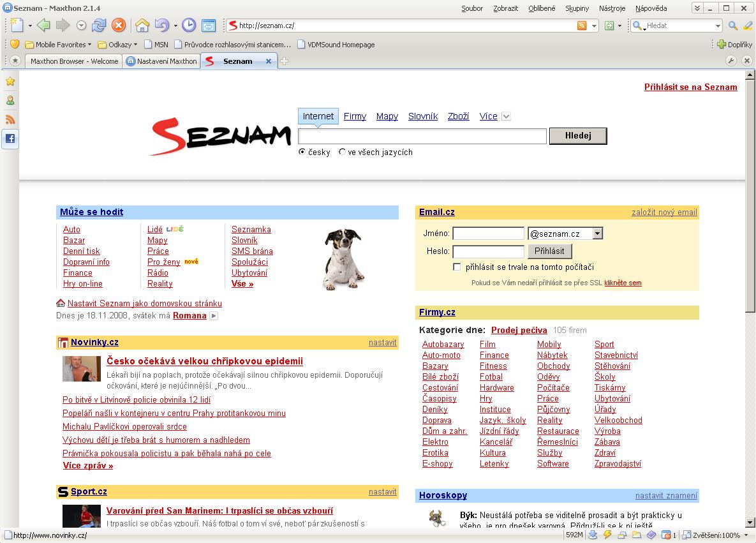Click the blue Refresh page icon
Image resolution: width=756 pixels, height=543 pixels.
tap(100, 25)
